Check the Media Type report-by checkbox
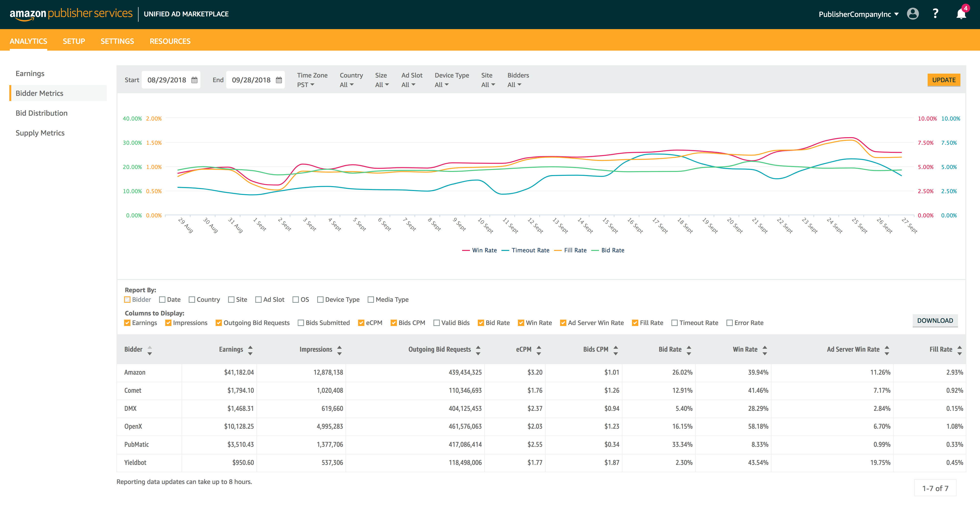Viewport: 980px width, 516px height. [x=371, y=300]
